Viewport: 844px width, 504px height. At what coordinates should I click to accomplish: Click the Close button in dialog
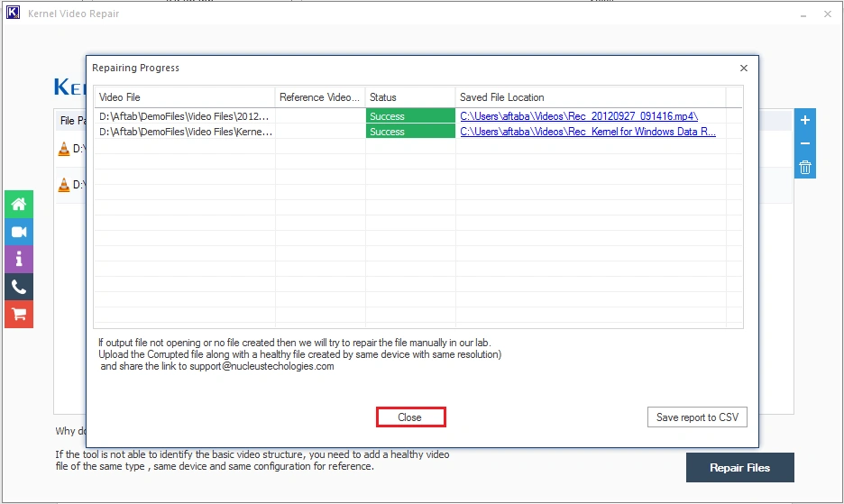410,417
